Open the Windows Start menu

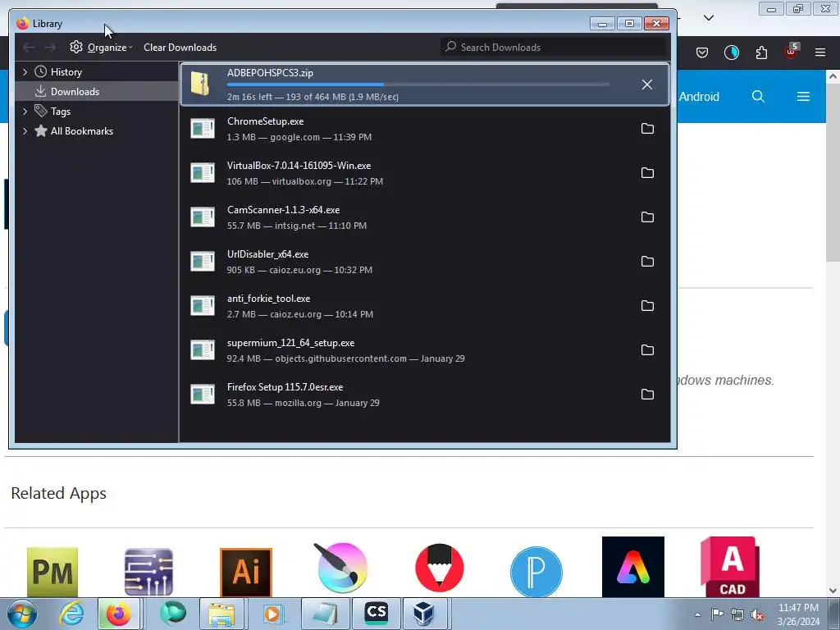coord(22,614)
